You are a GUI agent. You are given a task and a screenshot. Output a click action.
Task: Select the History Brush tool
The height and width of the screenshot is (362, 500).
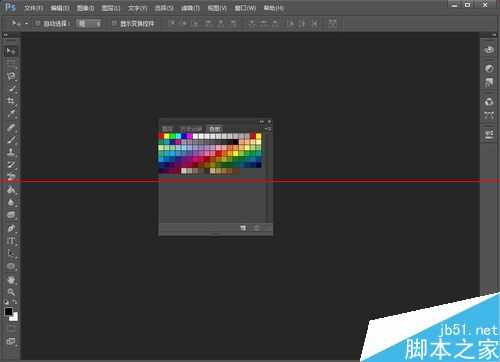(x=11, y=165)
